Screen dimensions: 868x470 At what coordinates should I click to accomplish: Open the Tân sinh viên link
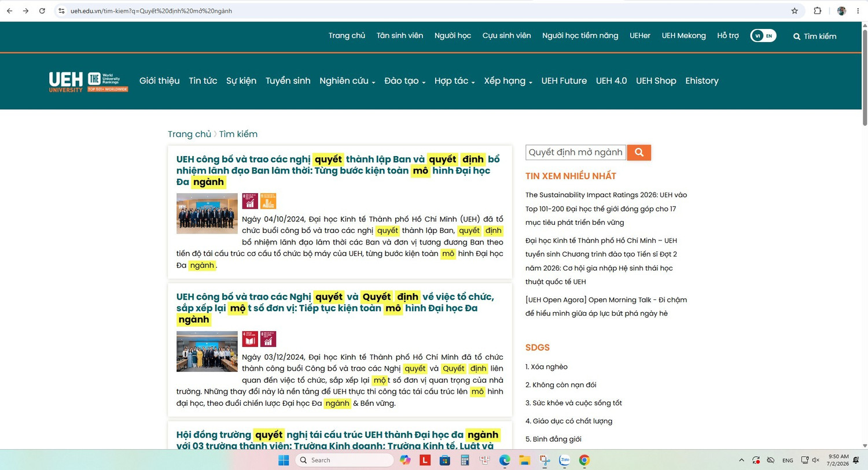pyautogui.click(x=400, y=36)
